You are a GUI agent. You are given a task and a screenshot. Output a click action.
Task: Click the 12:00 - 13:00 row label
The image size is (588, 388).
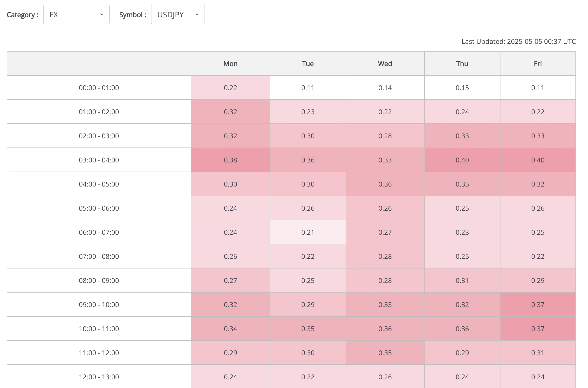click(99, 377)
